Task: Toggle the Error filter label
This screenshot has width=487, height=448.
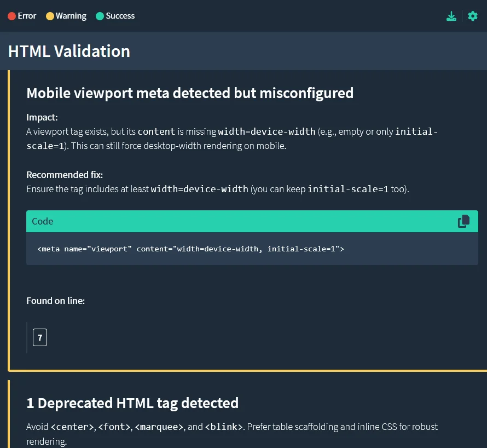Action: (27, 16)
